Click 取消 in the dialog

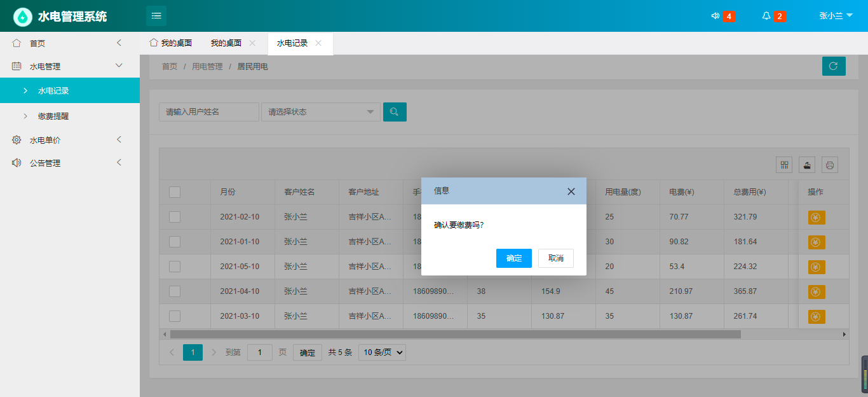click(x=556, y=258)
